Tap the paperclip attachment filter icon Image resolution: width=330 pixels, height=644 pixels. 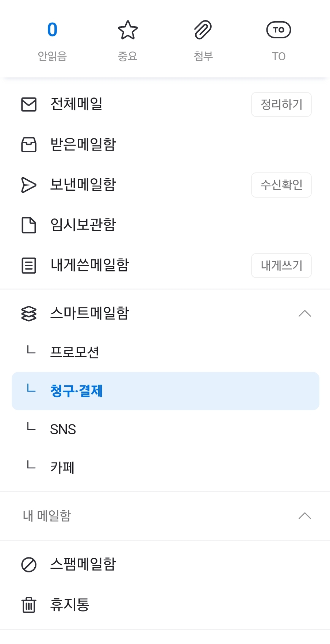pos(203,30)
